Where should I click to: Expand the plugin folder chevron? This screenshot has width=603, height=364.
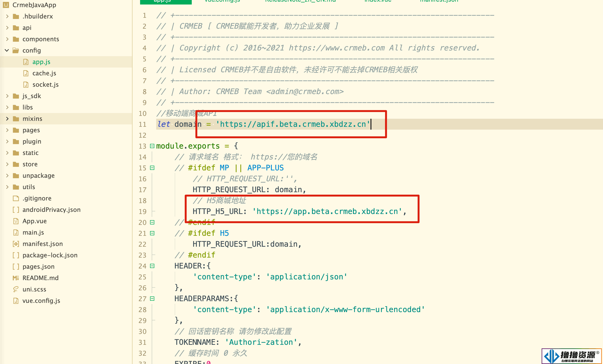[7, 141]
